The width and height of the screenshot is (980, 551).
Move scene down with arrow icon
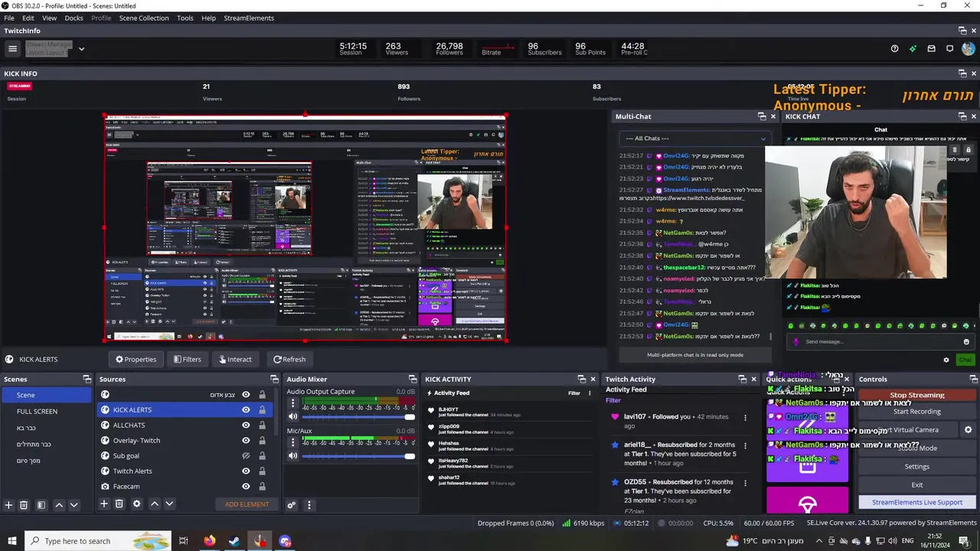[x=73, y=505]
